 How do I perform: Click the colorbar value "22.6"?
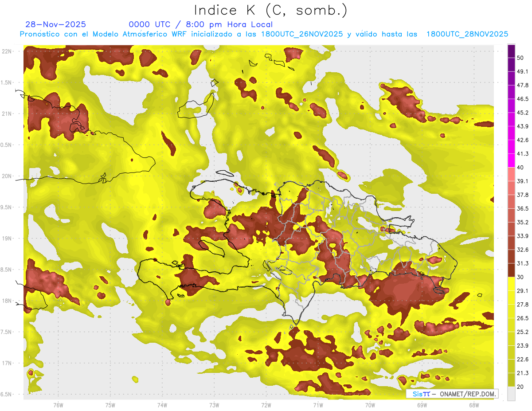tap(523, 359)
